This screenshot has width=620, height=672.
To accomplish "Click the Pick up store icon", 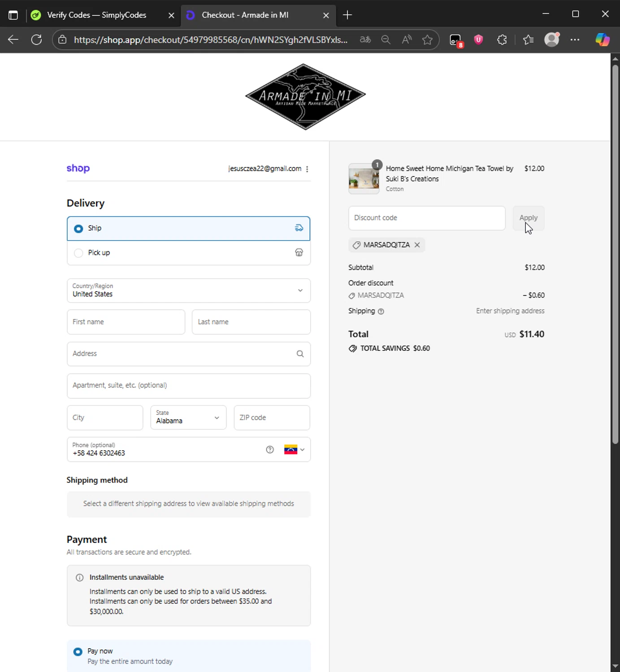I will click(299, 253).
